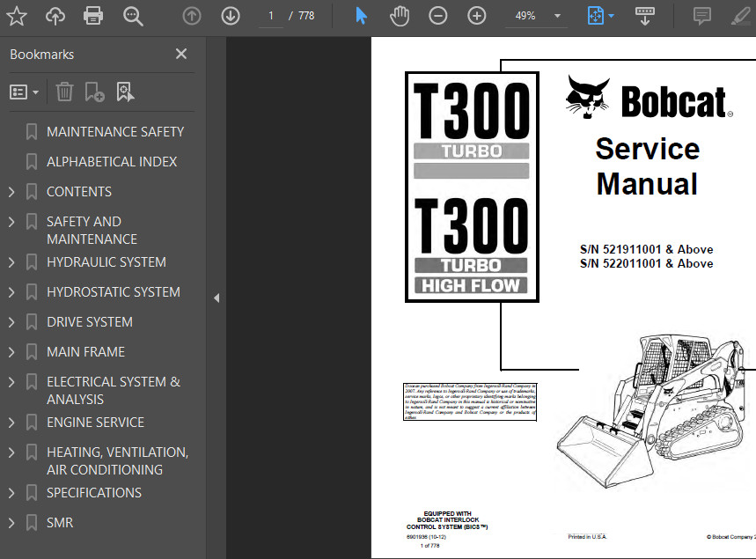This screenshot has height=559, width=756.
Task: Expand ENGINE SERVICE bookmark
Action: (11, 423)
